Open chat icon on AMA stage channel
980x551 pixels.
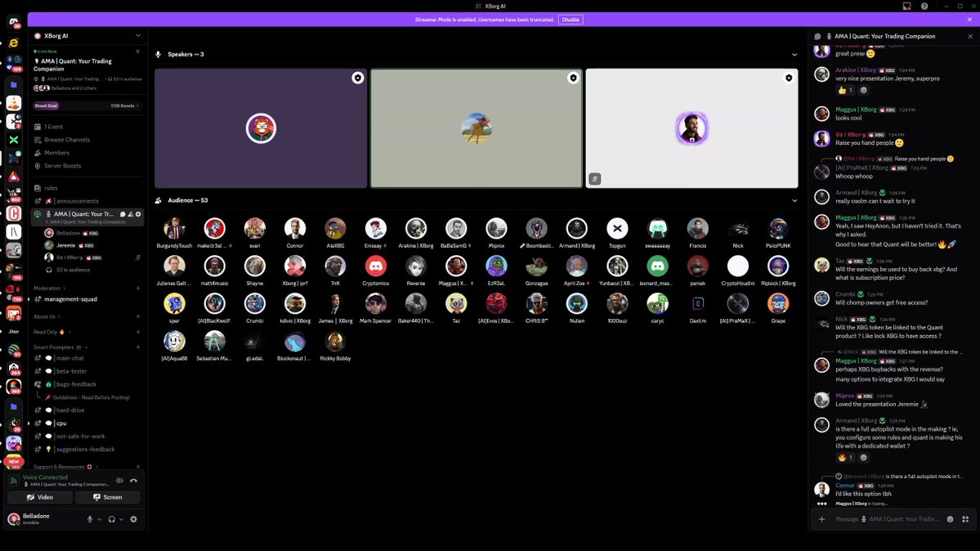point(123,214)
